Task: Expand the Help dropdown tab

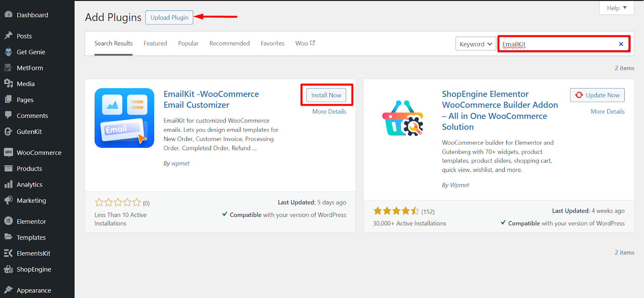Action: click(x=617, y=8)
